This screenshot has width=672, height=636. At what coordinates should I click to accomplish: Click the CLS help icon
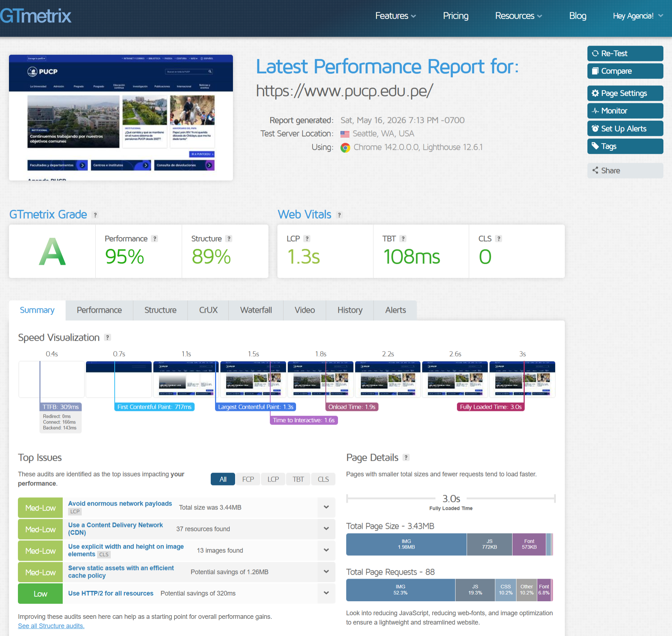499,239
